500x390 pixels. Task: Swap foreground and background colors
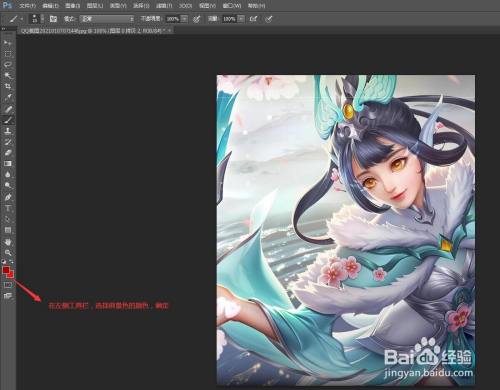pyautogui.click(x=11, y=262)
